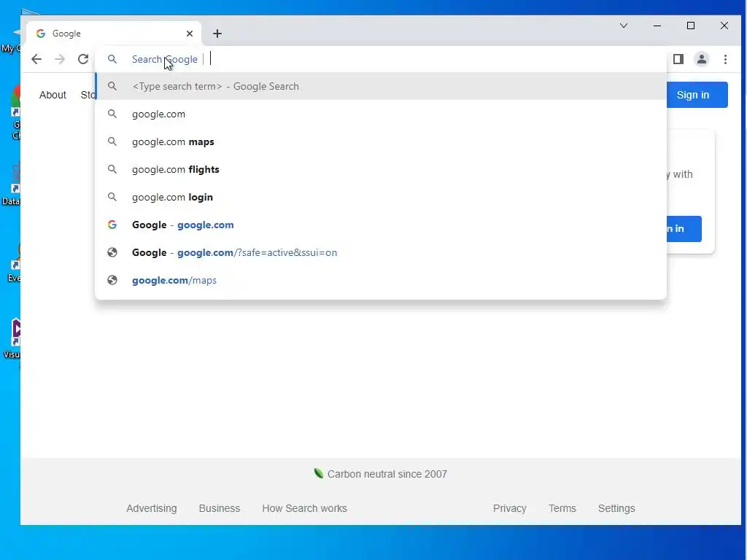
Task: Click the search icon beside 'google.com flights'
Action: [x=112, y=169]
